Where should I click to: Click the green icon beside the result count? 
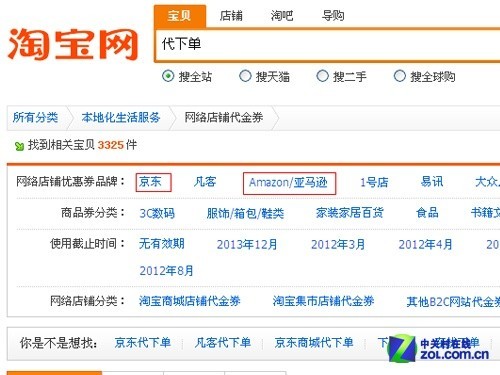pyautogui.click(x=19, y=146)
